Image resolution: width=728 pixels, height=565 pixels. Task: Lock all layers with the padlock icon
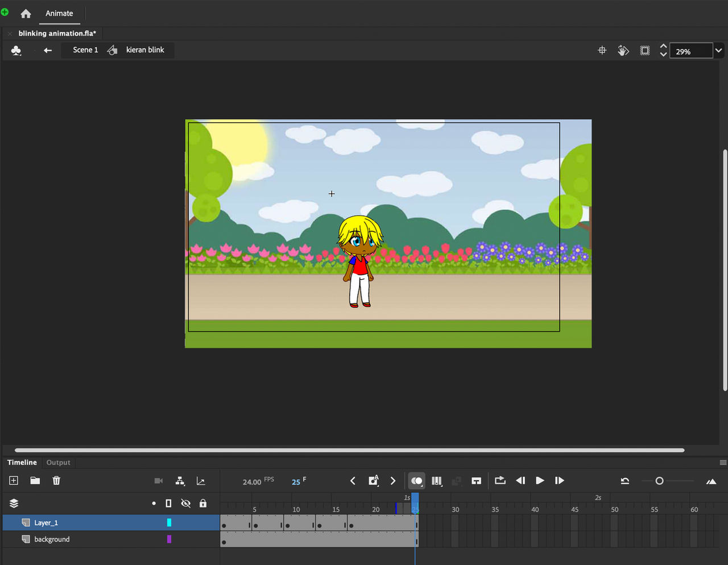pos(203,504)
